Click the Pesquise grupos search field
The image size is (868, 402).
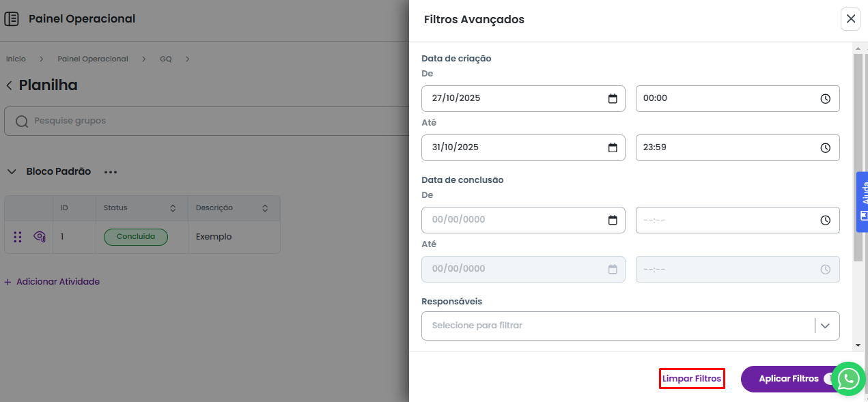(x=205, y=121)
